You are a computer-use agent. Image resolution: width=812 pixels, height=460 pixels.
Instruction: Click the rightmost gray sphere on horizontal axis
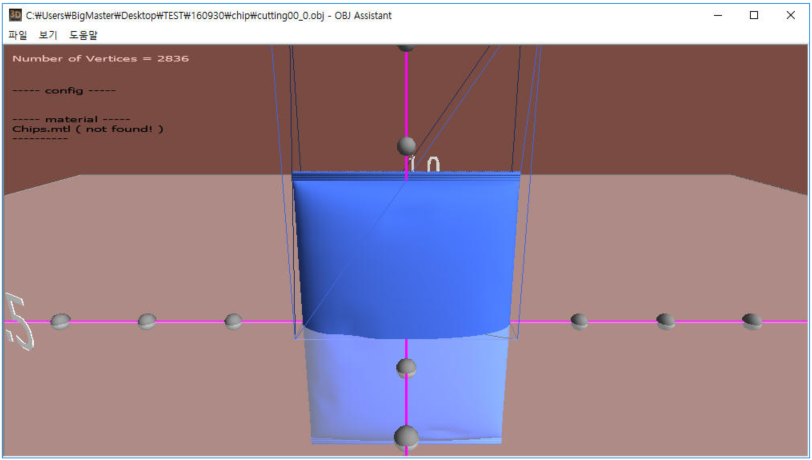(751, 321)
